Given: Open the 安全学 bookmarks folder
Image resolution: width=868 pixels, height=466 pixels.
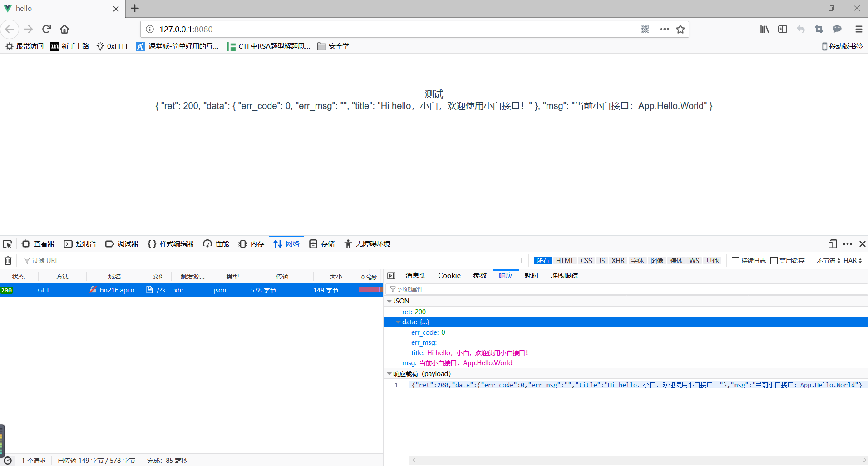Looking at the screenshot, I should (334, 46).
